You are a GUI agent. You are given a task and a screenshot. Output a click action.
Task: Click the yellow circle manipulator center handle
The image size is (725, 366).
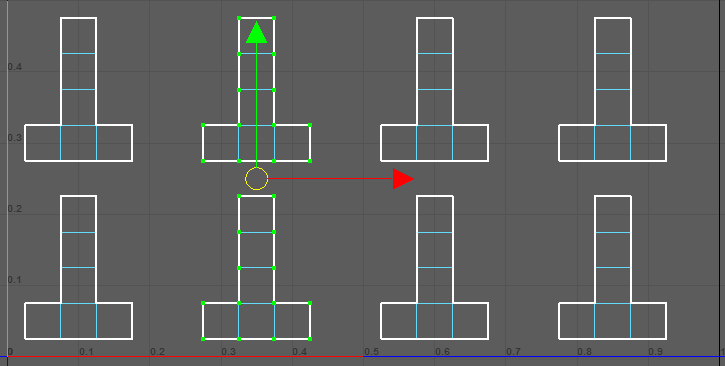click(257, 179)
